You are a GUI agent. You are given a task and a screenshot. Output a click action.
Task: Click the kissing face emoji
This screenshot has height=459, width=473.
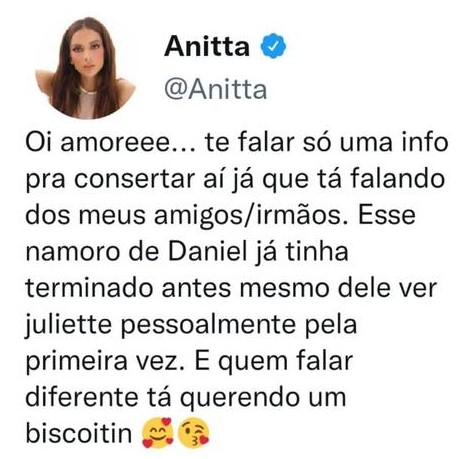(194, 433)
